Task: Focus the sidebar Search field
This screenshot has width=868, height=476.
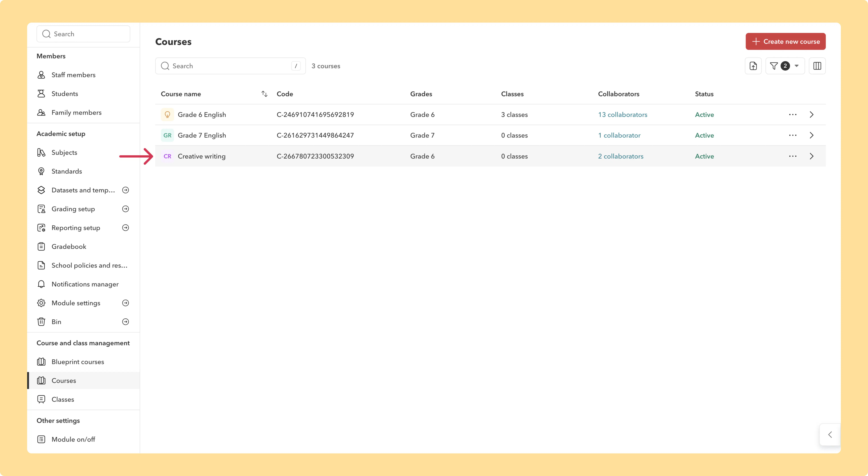Action: [83, 34]
